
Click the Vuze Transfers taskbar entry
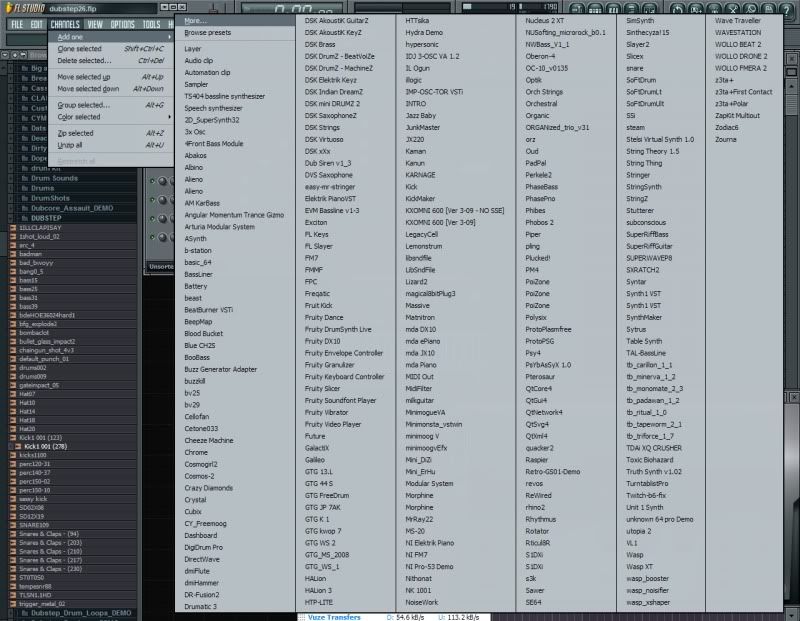[x=334, y=617]
